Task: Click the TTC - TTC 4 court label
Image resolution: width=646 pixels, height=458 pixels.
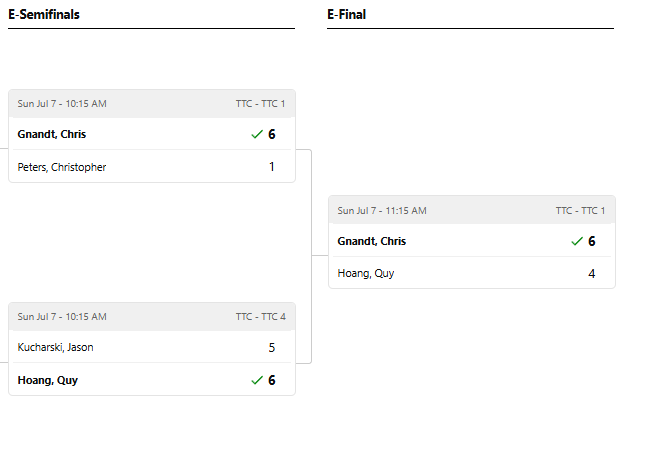Action: 261,316
